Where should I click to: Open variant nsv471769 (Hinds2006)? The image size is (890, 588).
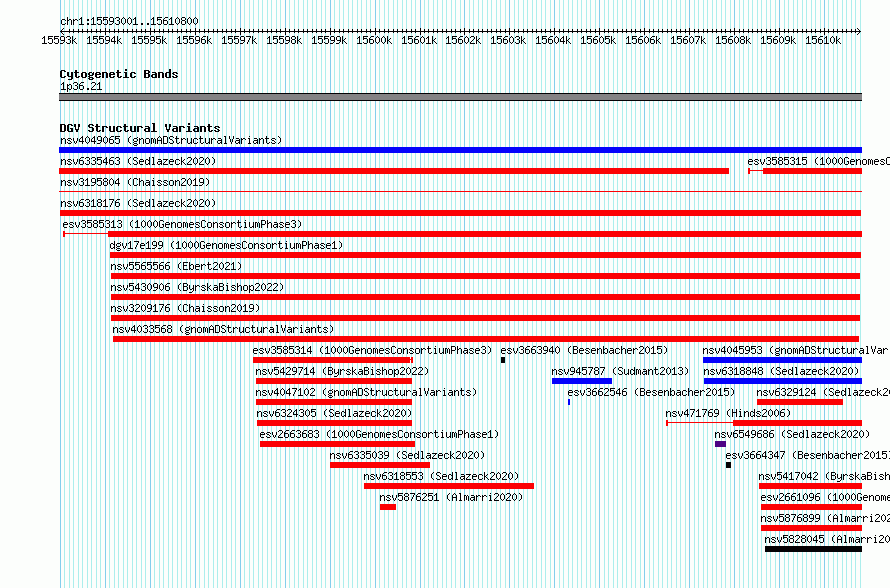tap(728, 413)
